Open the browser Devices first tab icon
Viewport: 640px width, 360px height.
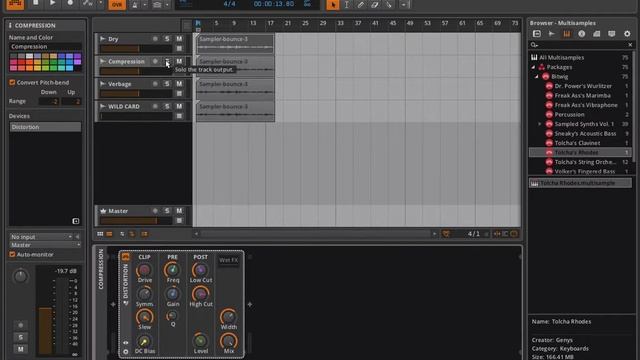pyautogui.click(x=537, y=34)
